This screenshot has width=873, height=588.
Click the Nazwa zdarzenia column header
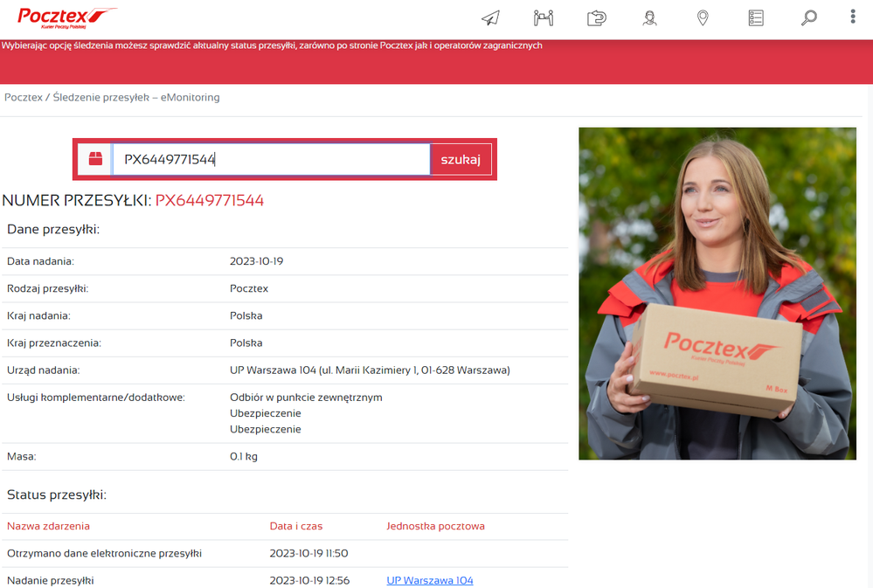[x=48, y=526]
